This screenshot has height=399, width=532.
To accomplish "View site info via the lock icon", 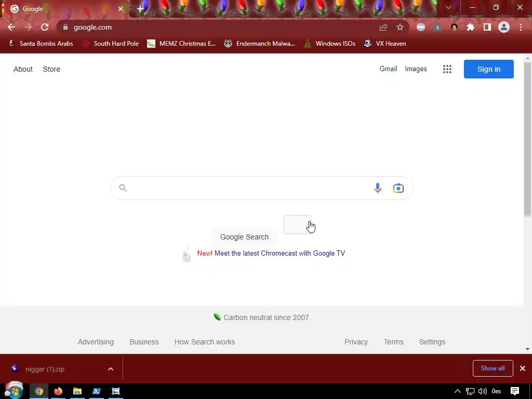I will coord(65,27).
